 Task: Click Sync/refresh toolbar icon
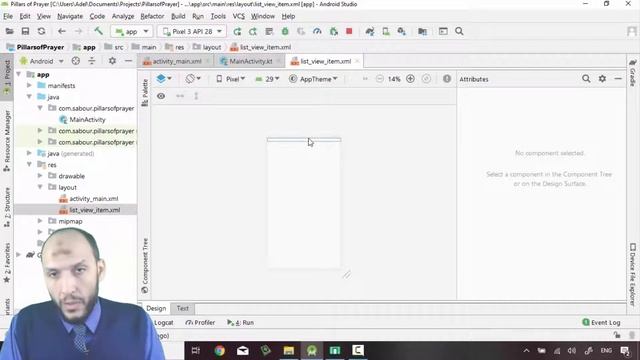[41, 31]
